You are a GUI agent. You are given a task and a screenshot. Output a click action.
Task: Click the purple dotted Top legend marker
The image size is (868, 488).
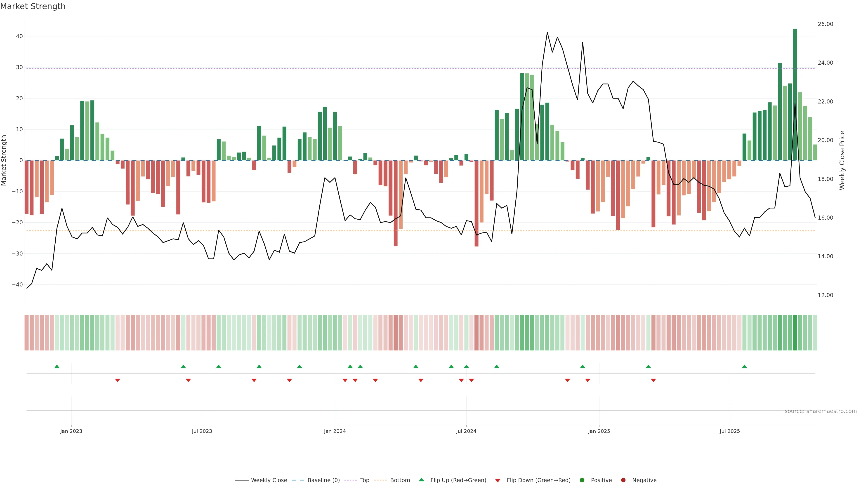(351, 480)
